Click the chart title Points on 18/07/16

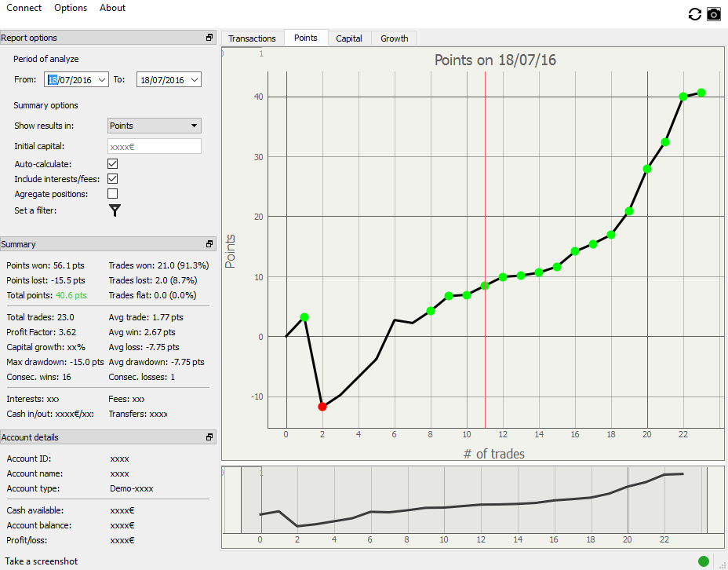coord(495,60)
